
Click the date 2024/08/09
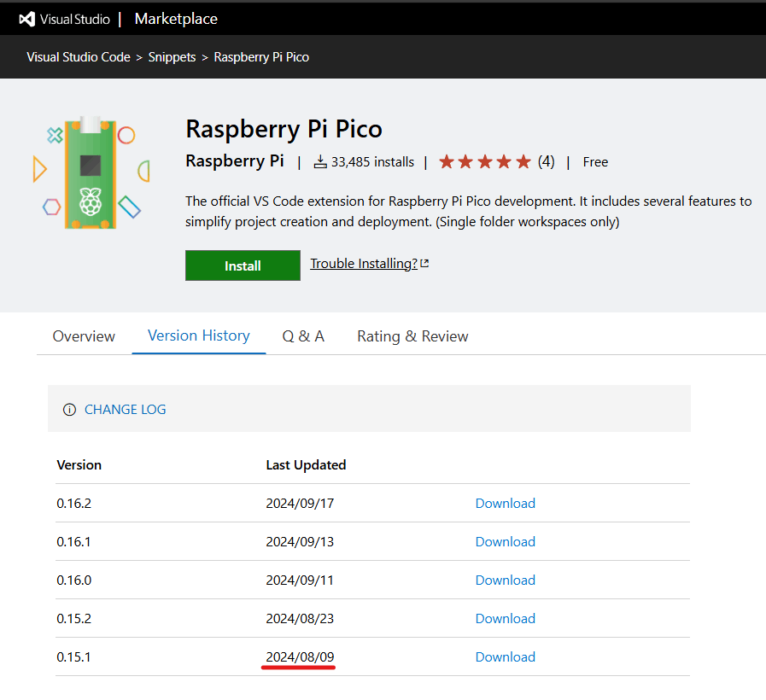tap(300, 657)
